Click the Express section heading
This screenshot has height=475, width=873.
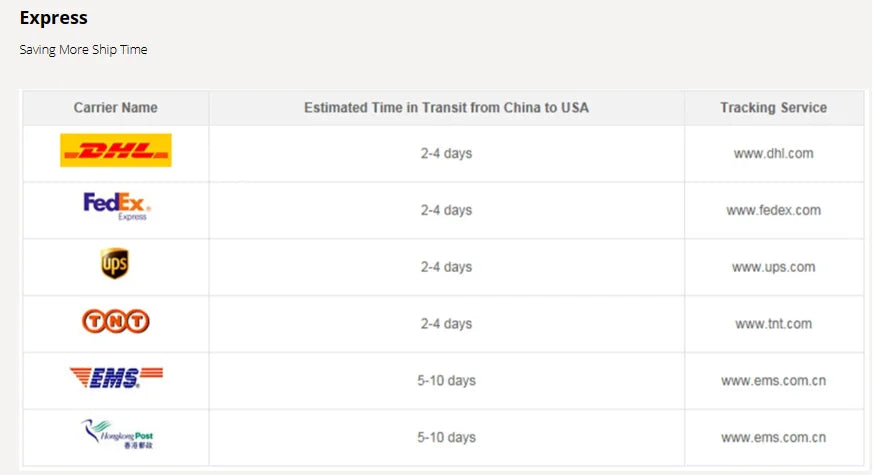(54, 18)
